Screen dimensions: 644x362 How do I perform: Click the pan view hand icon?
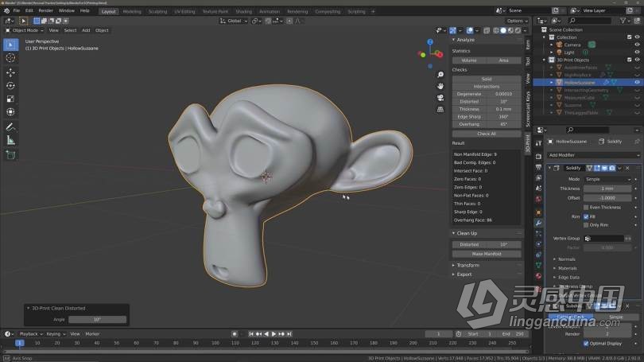[440, 86]
